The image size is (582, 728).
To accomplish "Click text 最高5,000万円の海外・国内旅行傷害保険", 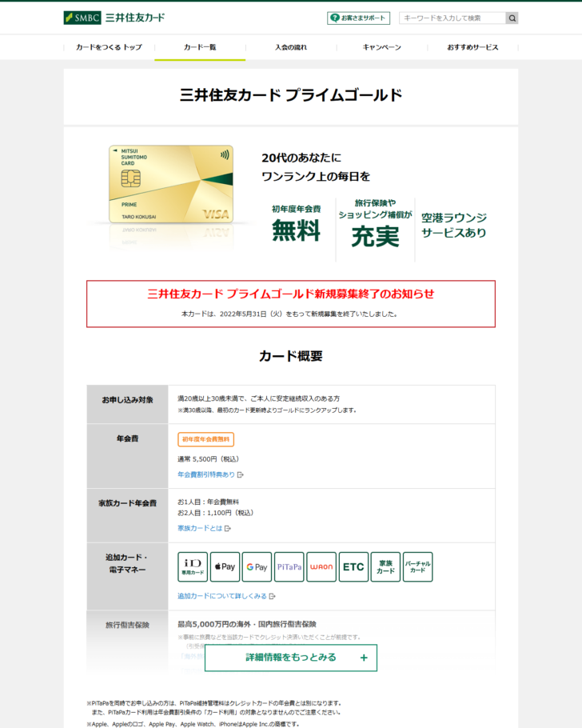I will [247, 625].
